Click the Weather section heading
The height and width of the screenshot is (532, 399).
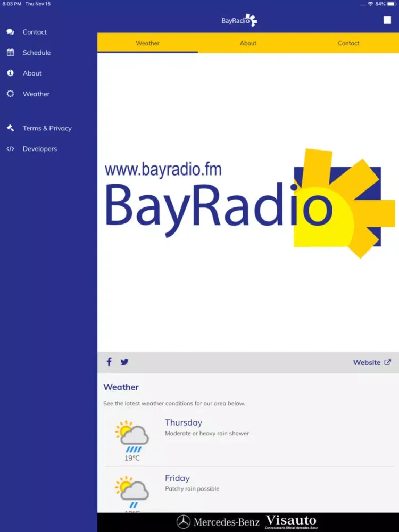click(121, 387)
